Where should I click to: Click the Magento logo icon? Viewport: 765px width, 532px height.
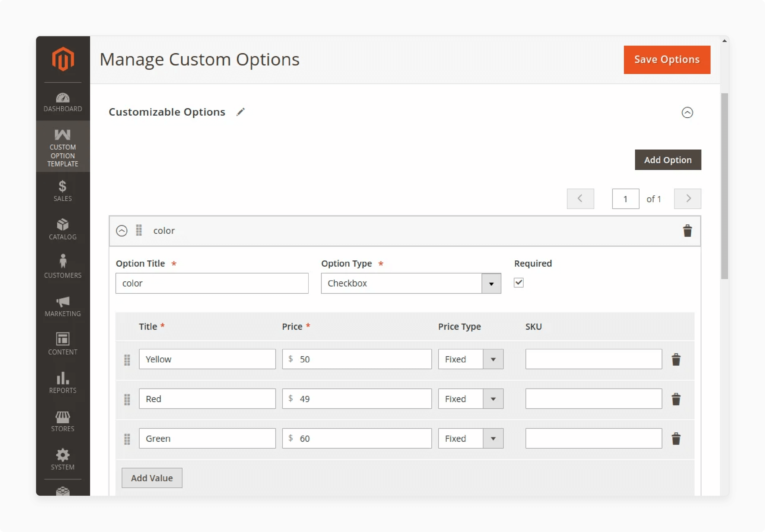pos(63,59)
